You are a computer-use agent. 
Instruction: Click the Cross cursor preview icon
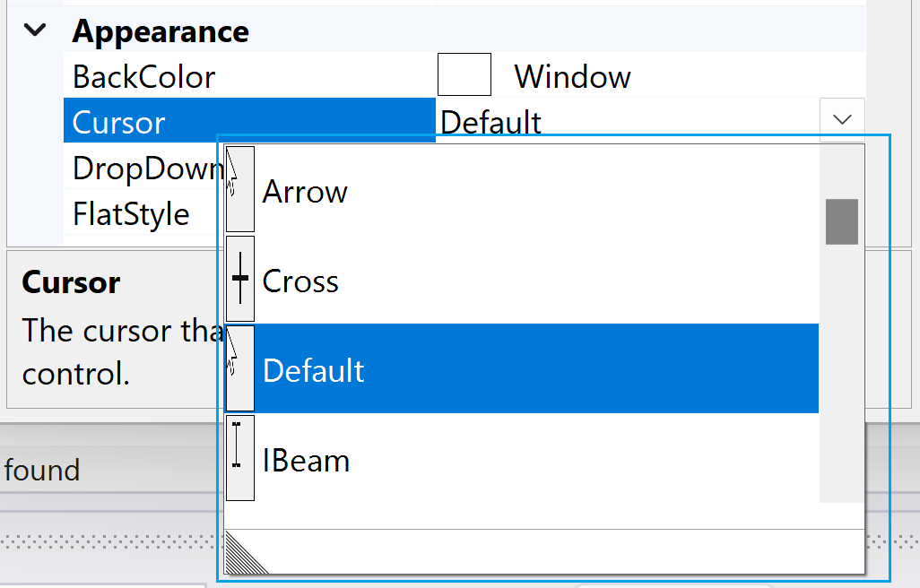[239, 280]
